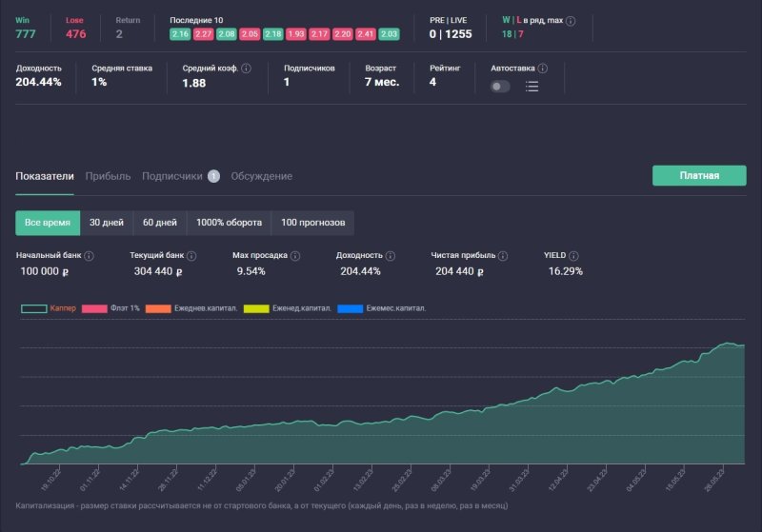Switch to the Прибыль tab
Image resolution: width=762 pixels, height=532 pixels.
point(108,176)
